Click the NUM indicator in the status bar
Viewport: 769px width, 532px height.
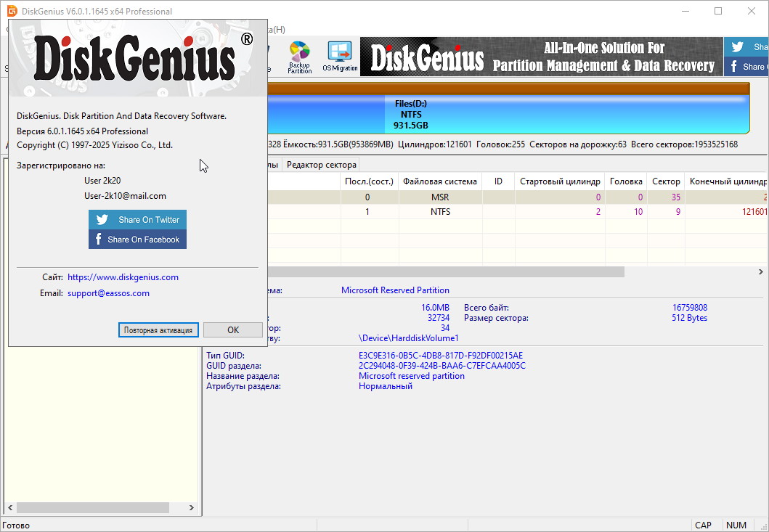click(736, 525)
